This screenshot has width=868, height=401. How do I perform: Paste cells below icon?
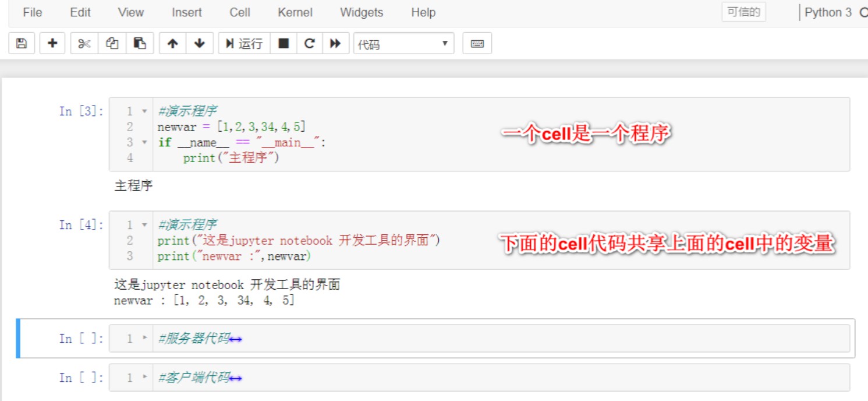coord(140,43)
